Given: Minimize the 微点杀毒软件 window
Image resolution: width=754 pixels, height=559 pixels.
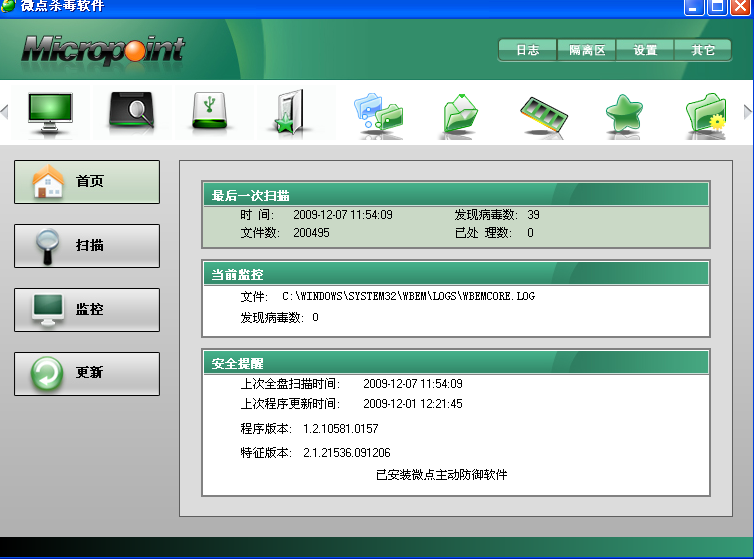Looking at the screenshot, I should click(x=693, y=7).
